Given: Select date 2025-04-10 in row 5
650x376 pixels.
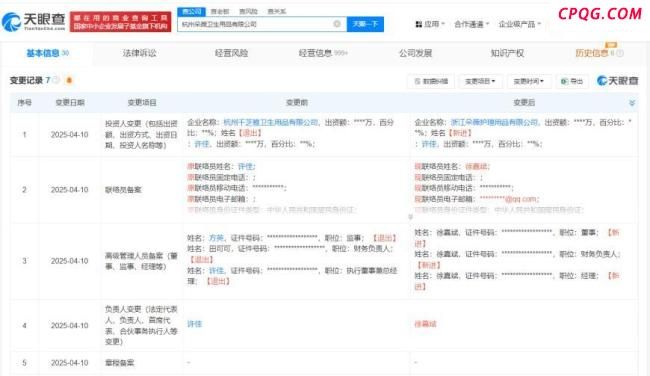Looking at the screenshot, I should point(70,363).
